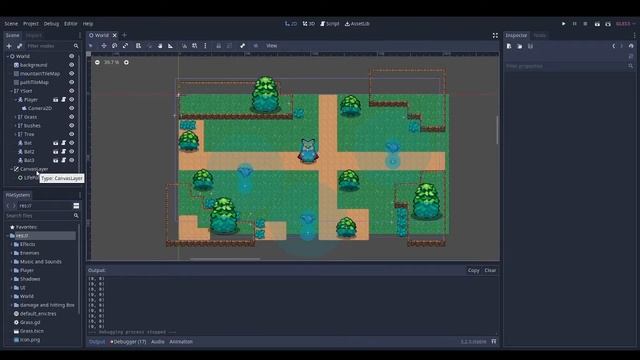Play the project

(564, 24)
